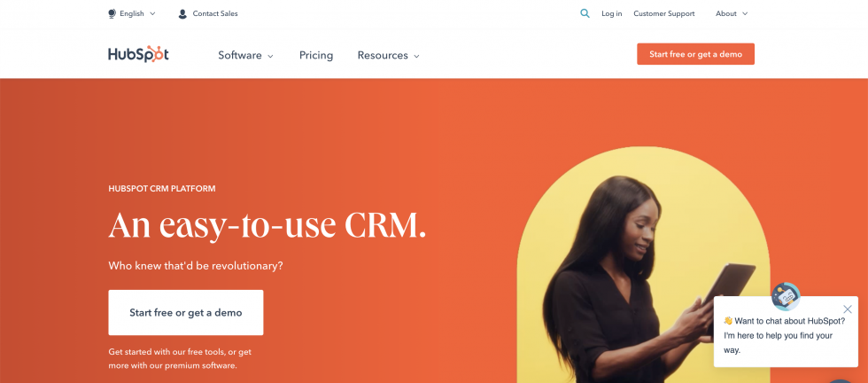Image resolution: width=868 pixels, height=383 pixels.
Task: Click the chatbot avatar icon
Action: point(786,296)
